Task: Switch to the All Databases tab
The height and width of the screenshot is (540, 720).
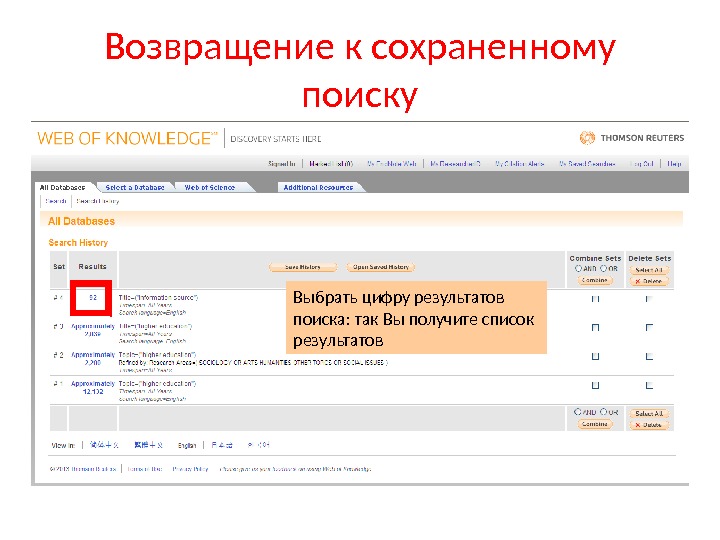Action: [63, 187]
